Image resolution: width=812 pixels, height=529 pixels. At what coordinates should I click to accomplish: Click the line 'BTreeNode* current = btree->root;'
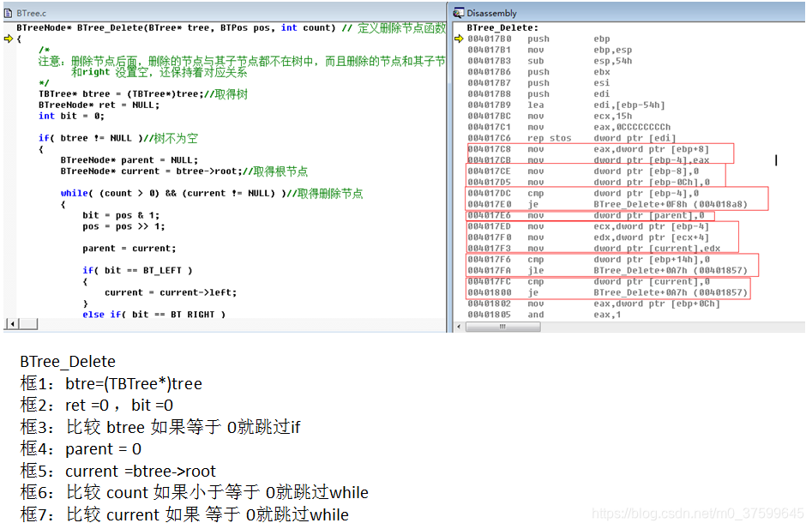(183, 171)
